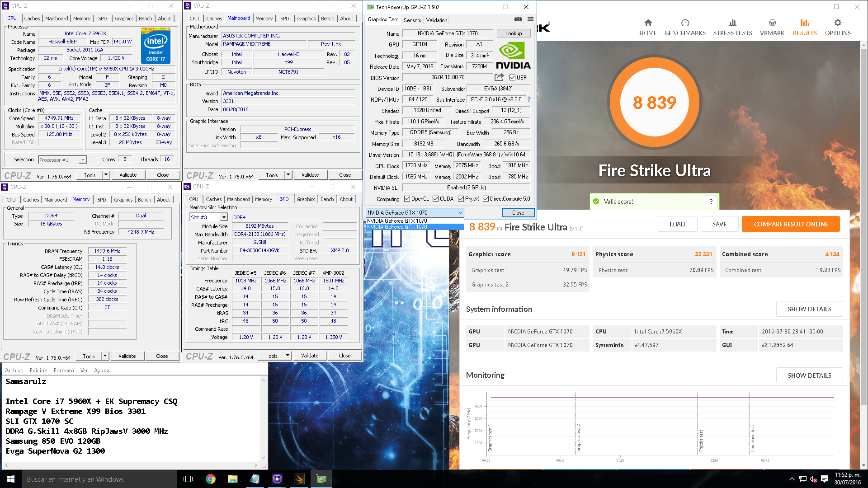Image resolution: width=868 pixels, height=488 pixels.
Task: Collapse the GPU-Z graphics card selection dropdown
Action: (x=460, y=213)
